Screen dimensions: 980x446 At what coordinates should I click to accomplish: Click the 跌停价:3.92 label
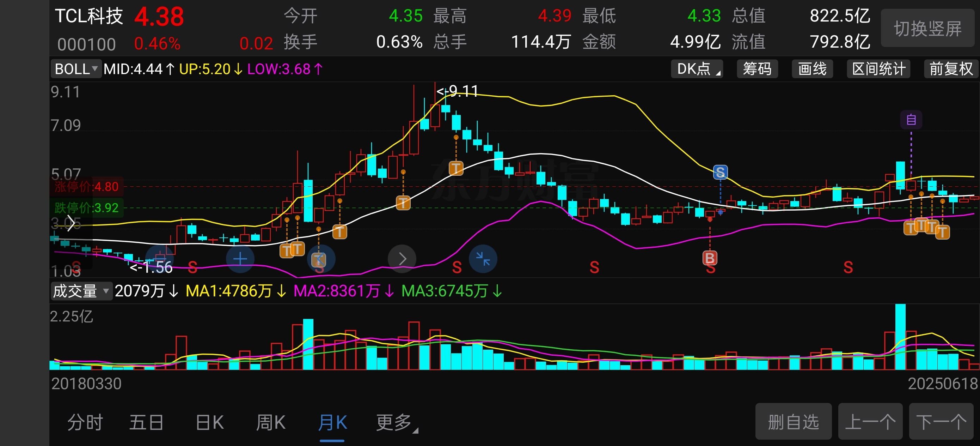[86, 207]
